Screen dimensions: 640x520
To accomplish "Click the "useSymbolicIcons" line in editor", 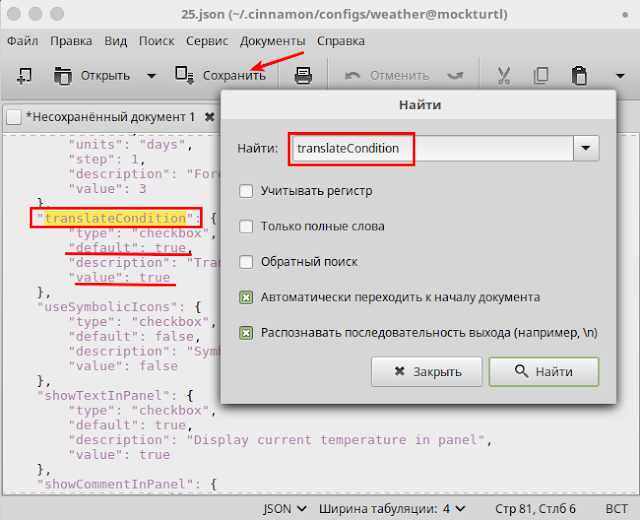I will pyautogui.click(x=119, y=307).
